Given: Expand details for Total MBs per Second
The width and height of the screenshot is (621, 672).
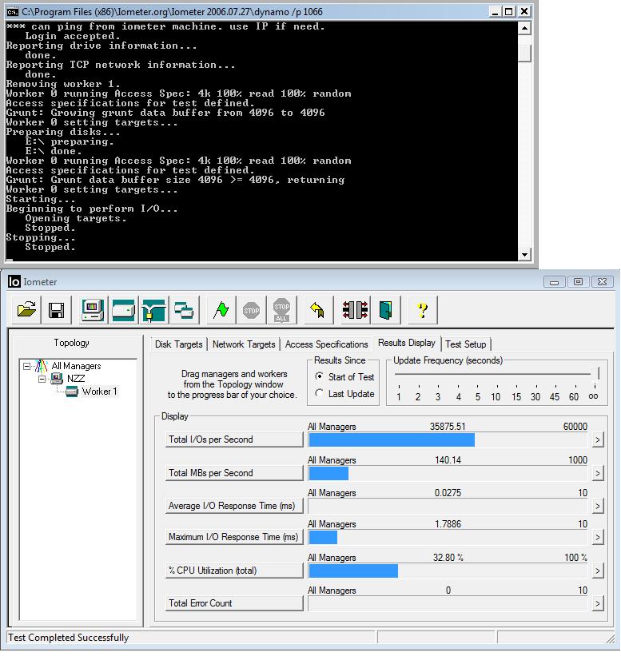Looking at the screenshot, I should [x=598, y=473].
